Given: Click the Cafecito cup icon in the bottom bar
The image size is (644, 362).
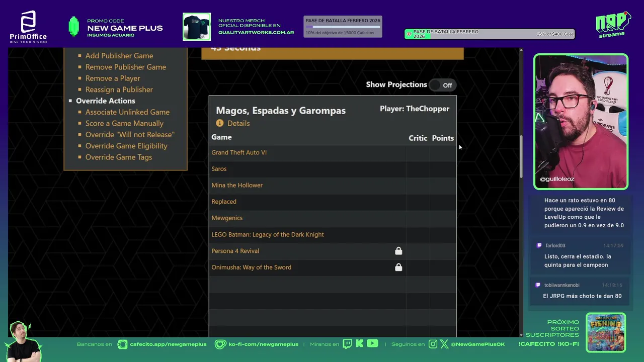Looking at the screenshot, I should (122, 344).
